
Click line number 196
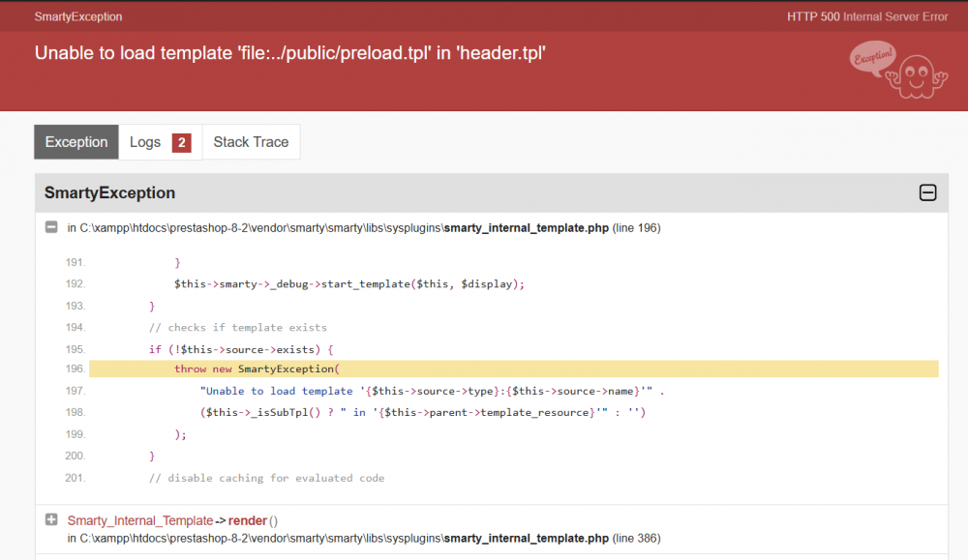click(76, 368)
